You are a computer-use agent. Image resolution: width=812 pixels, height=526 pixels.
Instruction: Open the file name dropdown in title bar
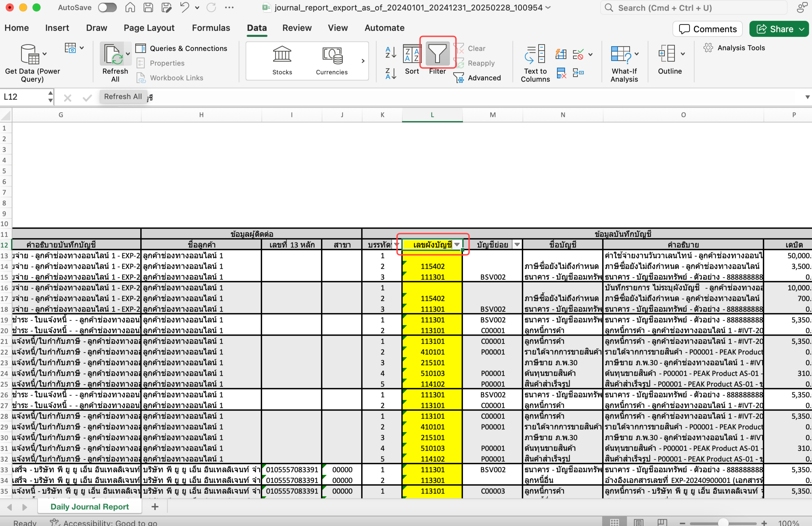coord(548,7)
